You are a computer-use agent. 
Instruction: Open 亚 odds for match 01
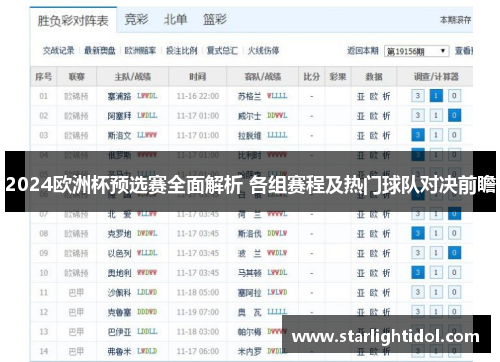point(361,97)
